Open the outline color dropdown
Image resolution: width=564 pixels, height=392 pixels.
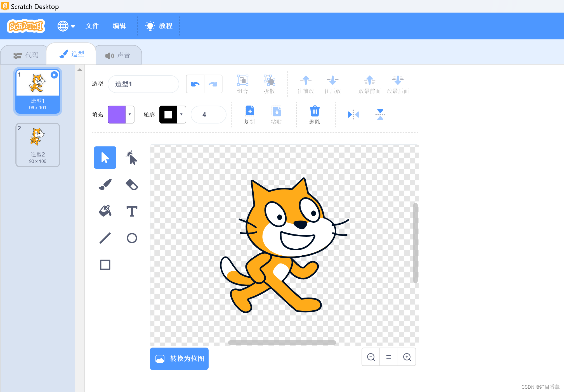(173, 115)
